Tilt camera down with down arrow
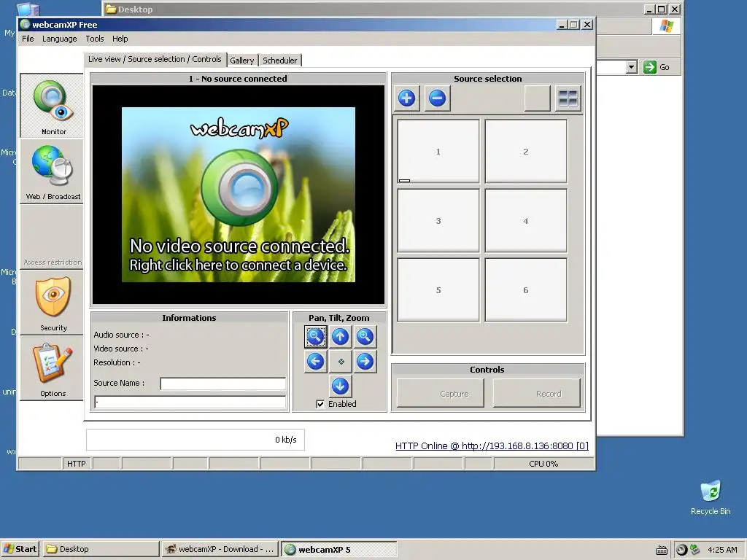The height and width of the screenshot is (560, 747). pos(340,386)
